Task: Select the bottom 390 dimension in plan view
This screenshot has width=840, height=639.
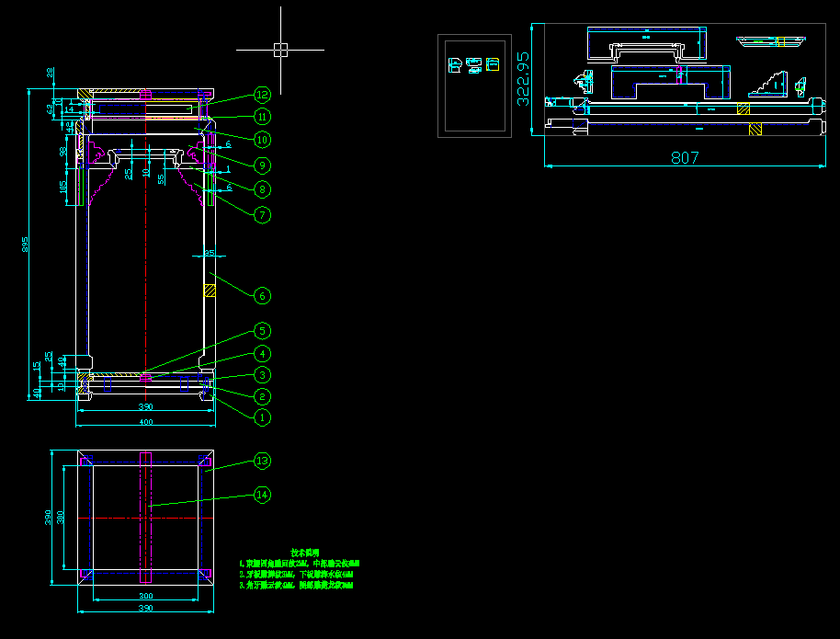Action: click(x=145, y=610)
